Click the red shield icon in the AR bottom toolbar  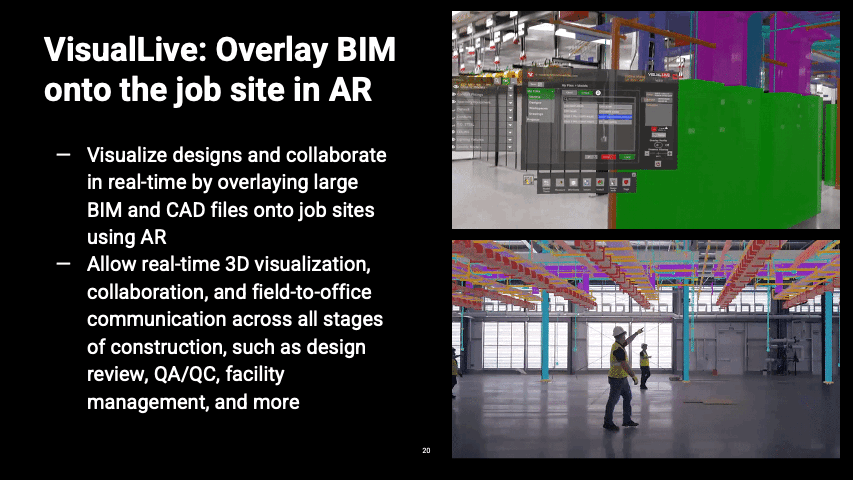point(626,182)
